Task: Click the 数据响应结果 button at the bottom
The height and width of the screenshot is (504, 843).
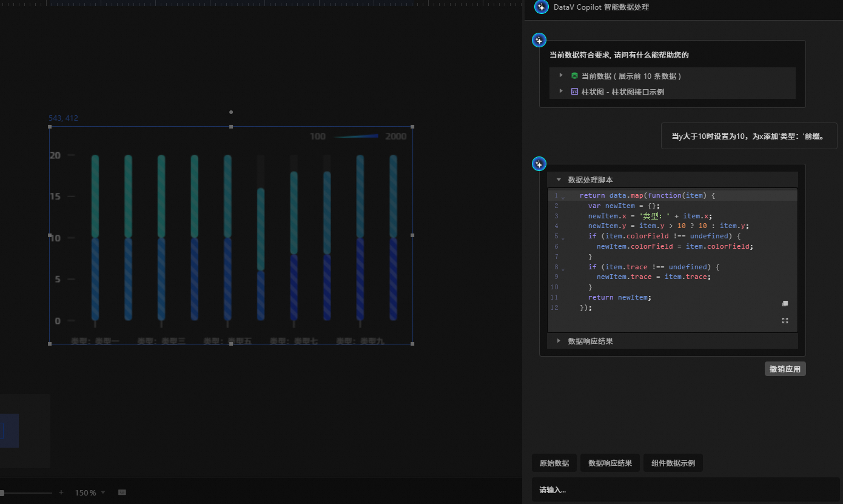Action: tap(610, 463)
